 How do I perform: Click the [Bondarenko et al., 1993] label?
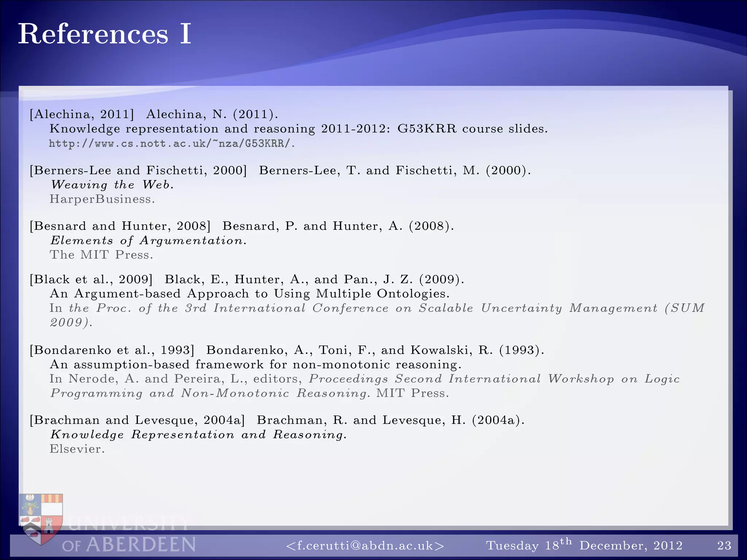pyautogui.click(x=112, y=350)
